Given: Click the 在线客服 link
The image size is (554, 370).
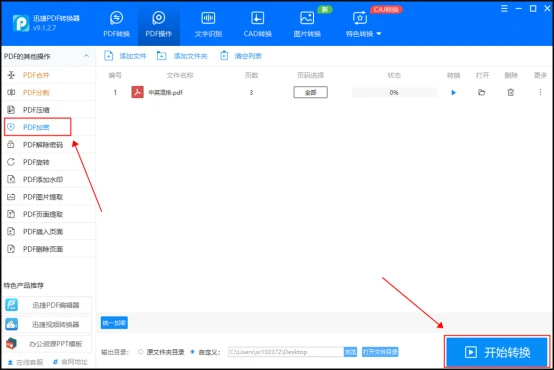Looking at the screenshot, I should (x=25, y=362).
